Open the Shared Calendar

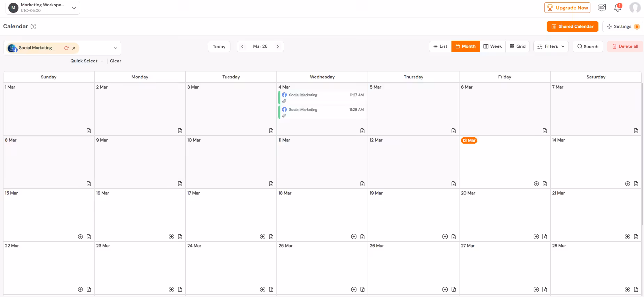point(573,26)
